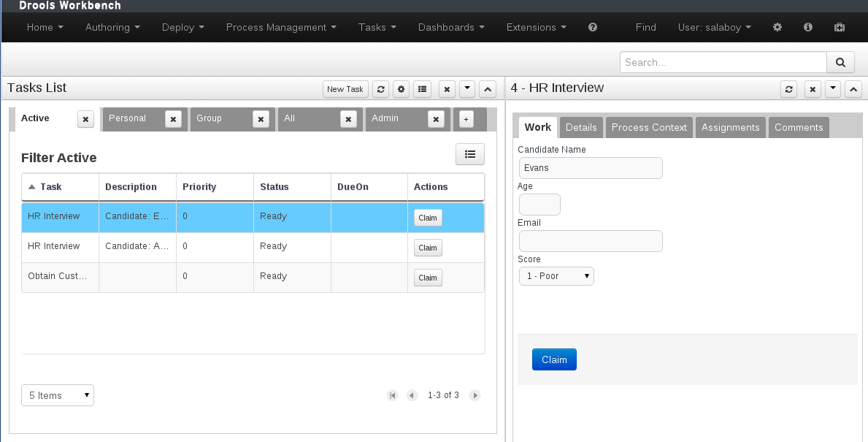Collapse the HR Interview panel with up chevron
Viewport: 868px width, 442px height.
853,88
